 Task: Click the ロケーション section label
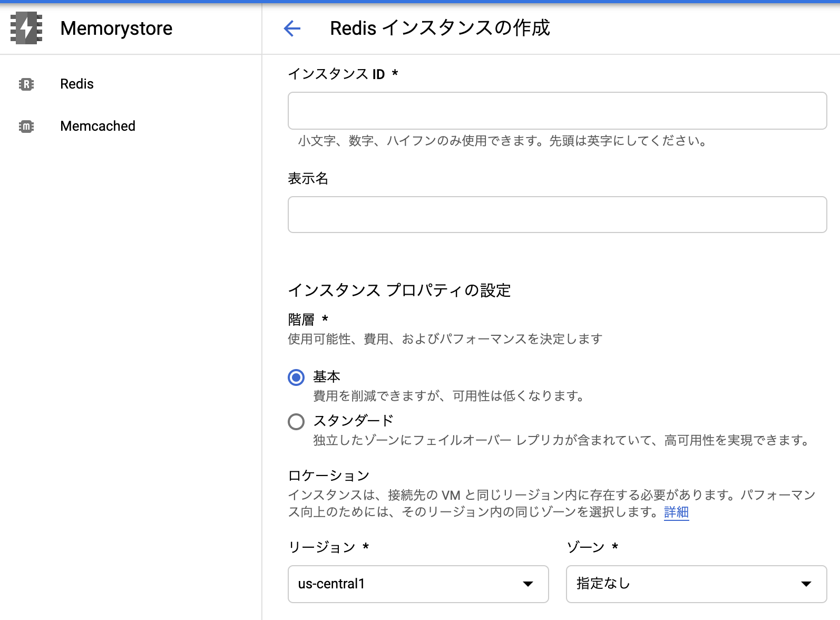click(x=329, y=476)
